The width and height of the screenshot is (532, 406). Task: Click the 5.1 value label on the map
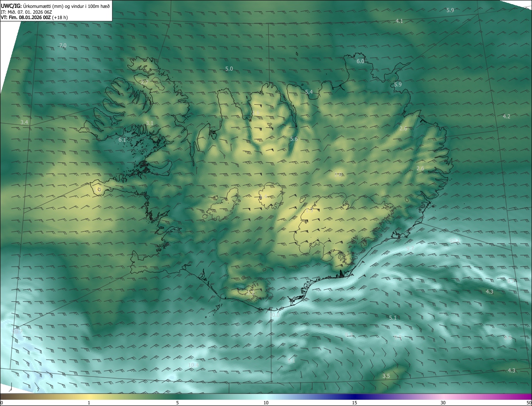point(393,318)
